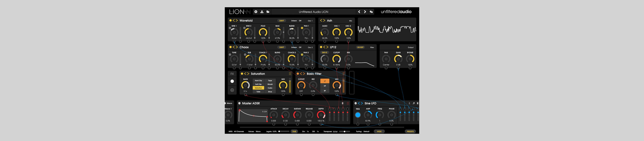Viewport: 644px width, 141px height.
Task: Select Gloubi saturation mode
Action: coord(270,84)
